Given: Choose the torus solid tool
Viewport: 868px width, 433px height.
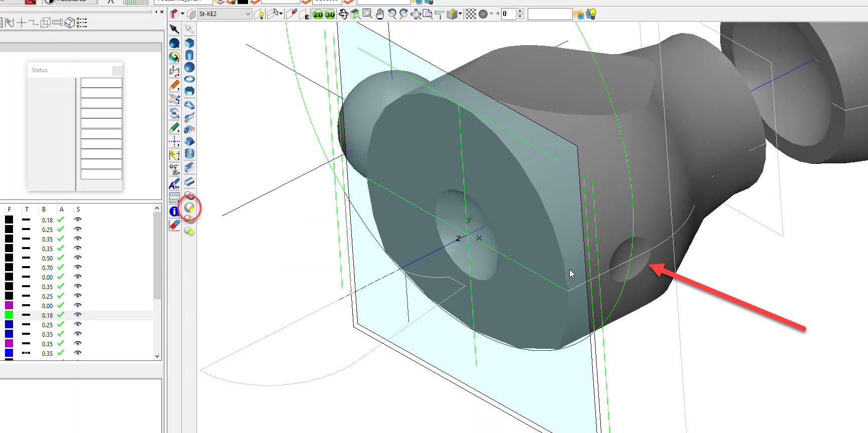Looking at the screenshot, I should (x=189, y=79).
